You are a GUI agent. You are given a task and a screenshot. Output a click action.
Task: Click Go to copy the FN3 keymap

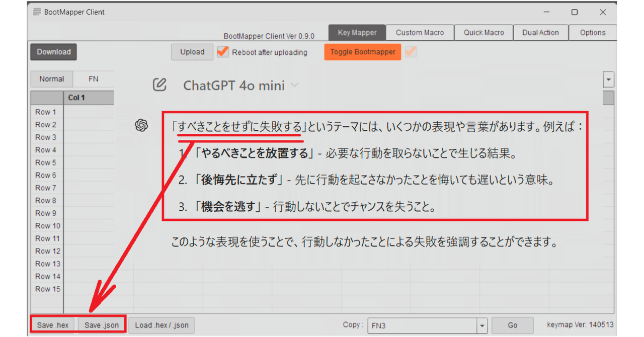pyautogui.click(x=512, y=325)
